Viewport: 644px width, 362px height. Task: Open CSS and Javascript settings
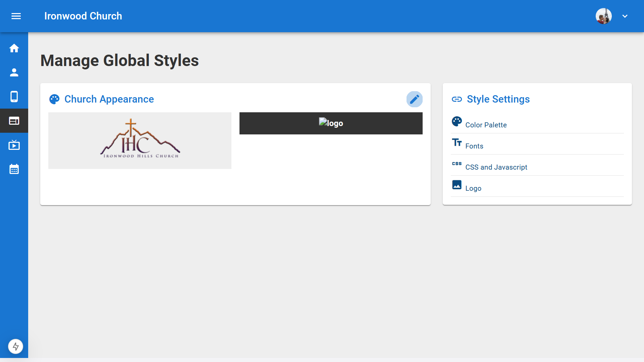(x=496, y=167)
